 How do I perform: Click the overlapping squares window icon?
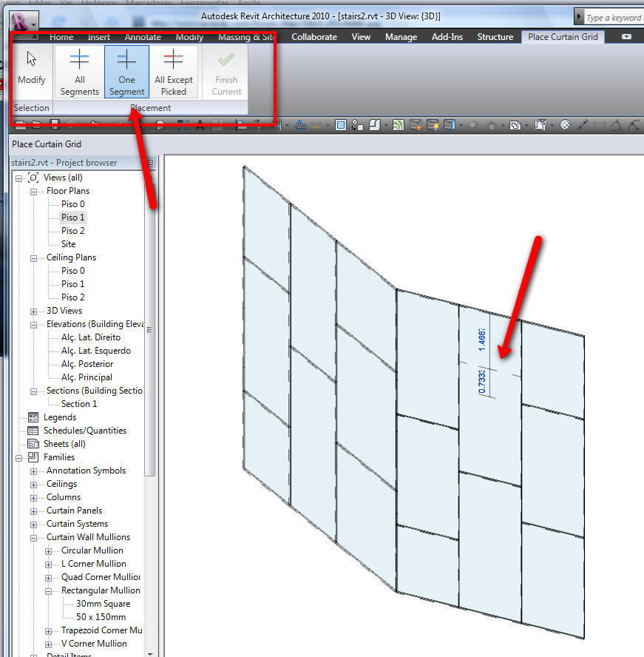tap(515, 125)
